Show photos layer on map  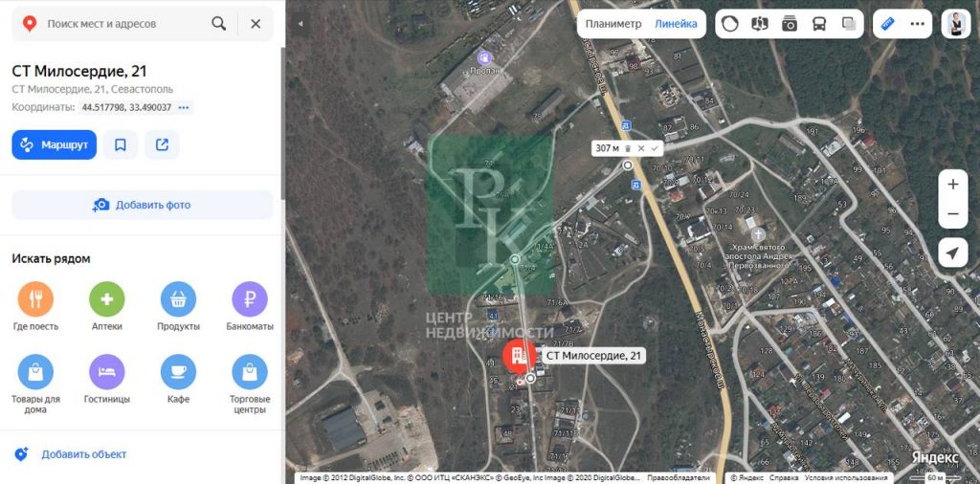(x=790, y=24)
